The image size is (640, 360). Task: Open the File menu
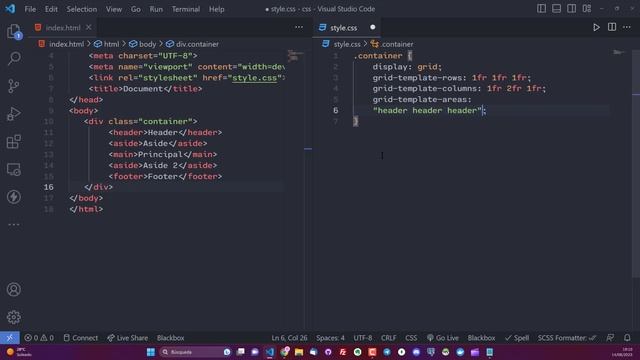pyautogui.click(x=30, y=9)
